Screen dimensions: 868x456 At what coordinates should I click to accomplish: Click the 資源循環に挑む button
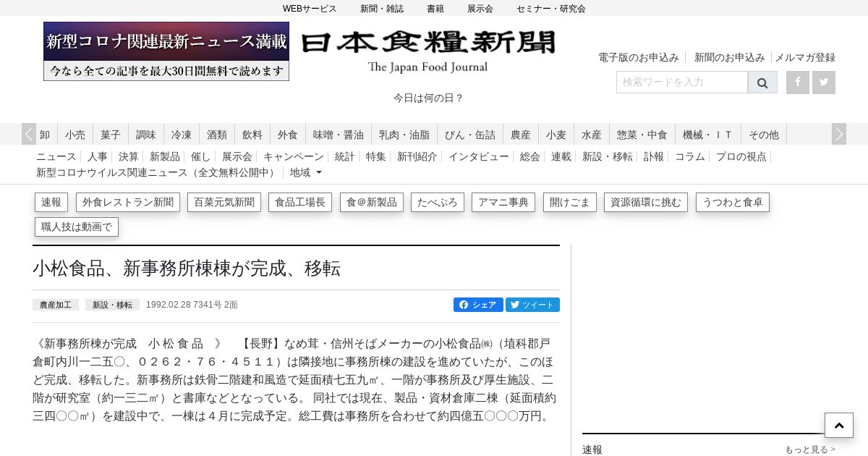tap(646, 203)
